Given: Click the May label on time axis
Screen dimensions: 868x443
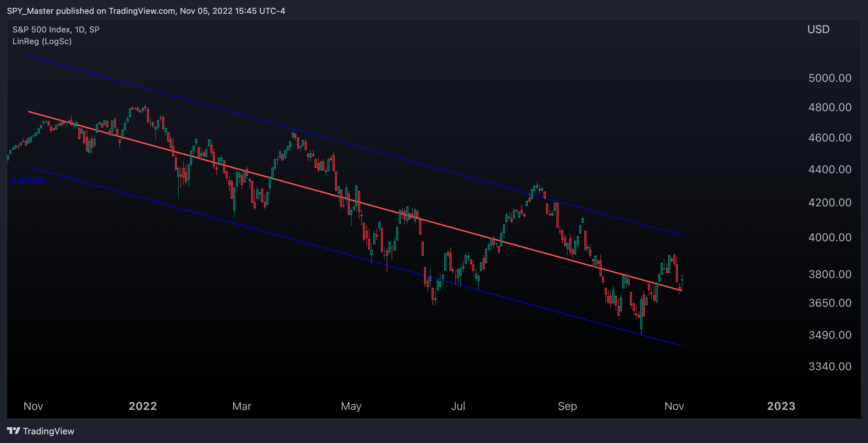Looking at the screenshot, I should click(x=351, y=406).
